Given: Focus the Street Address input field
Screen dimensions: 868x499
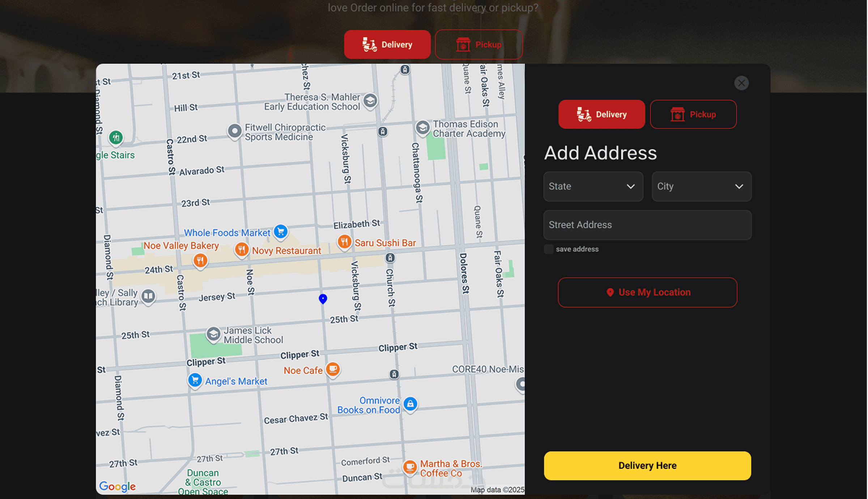Looking at the screenshot, I should pyautogui.click(x=647, y=225).
